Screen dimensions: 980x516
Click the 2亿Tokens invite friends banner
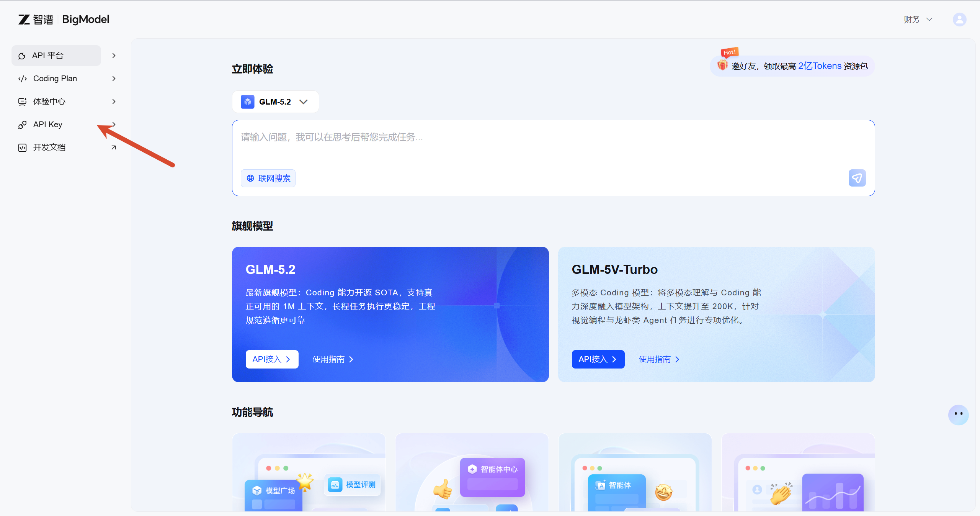(x=792, y=66)
